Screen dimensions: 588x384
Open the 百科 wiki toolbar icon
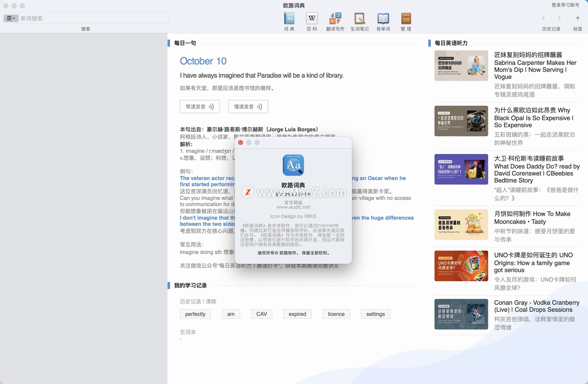(x=312, y=19)
